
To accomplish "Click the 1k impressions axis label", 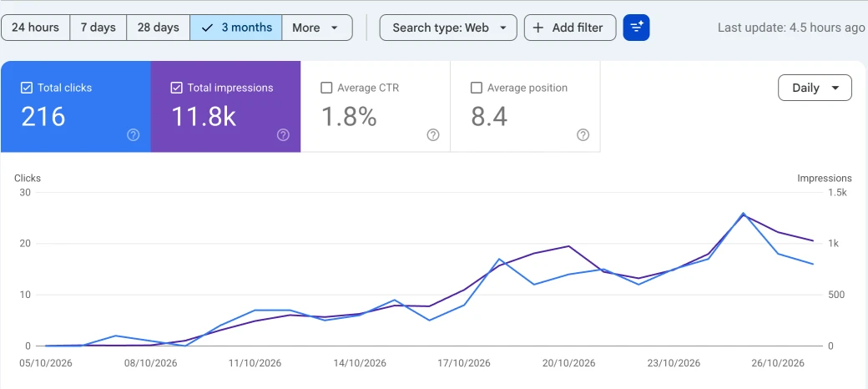I will pos(833,244).
